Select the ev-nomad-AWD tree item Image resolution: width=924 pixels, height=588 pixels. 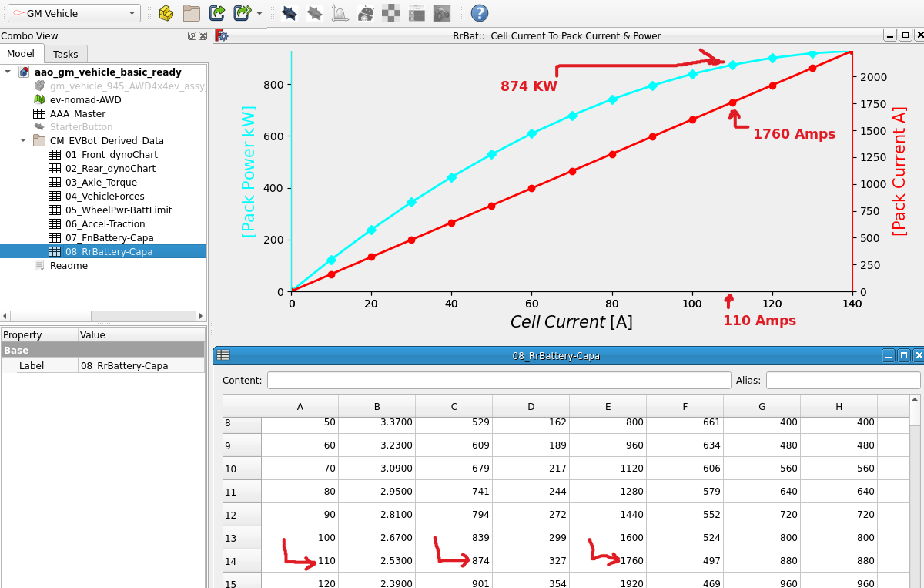[85, 99]
